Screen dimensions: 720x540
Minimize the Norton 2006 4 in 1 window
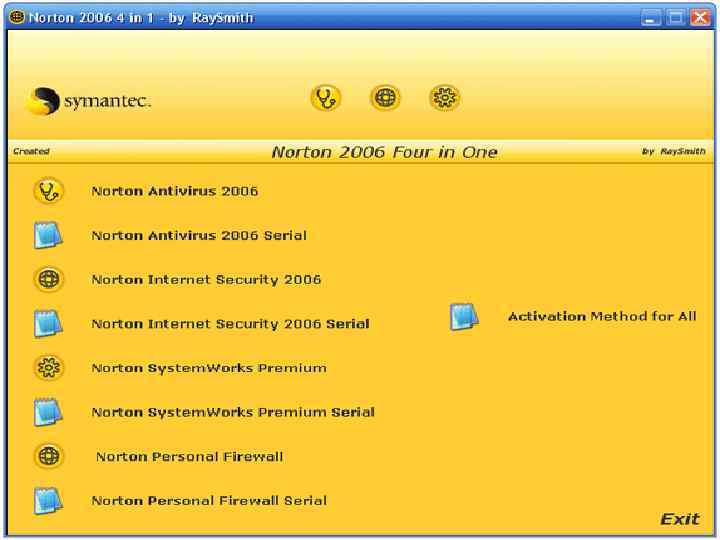[651, 18]
